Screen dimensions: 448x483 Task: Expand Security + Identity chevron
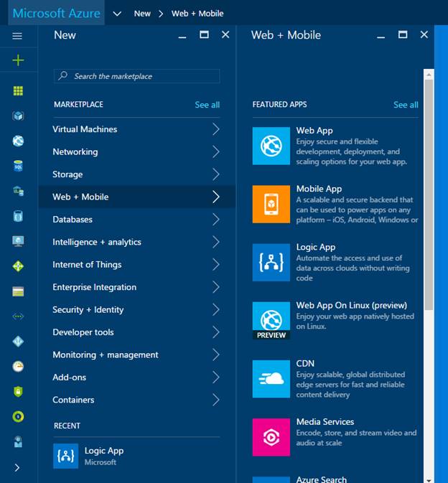tap(216, 309)
